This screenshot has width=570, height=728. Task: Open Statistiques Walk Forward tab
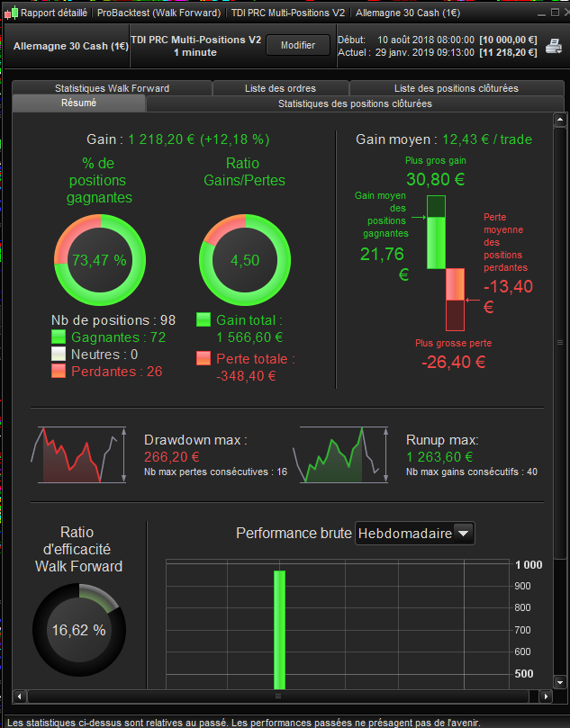coord(112,88)
